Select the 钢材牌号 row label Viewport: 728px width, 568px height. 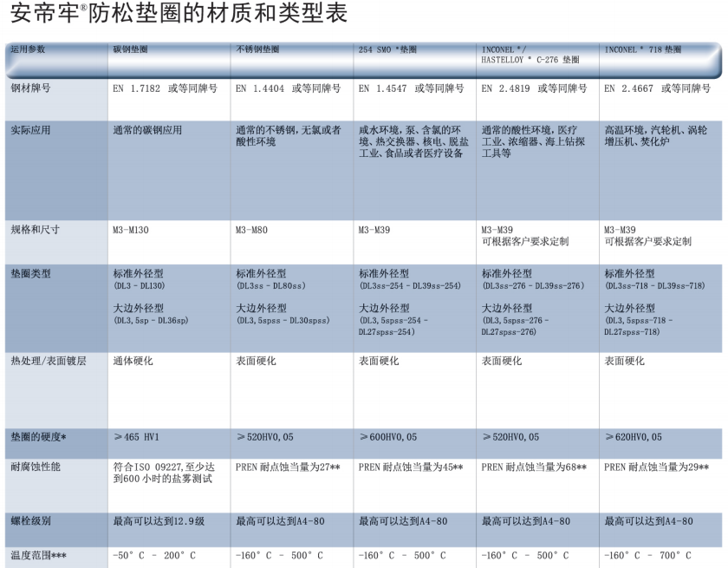30,88
